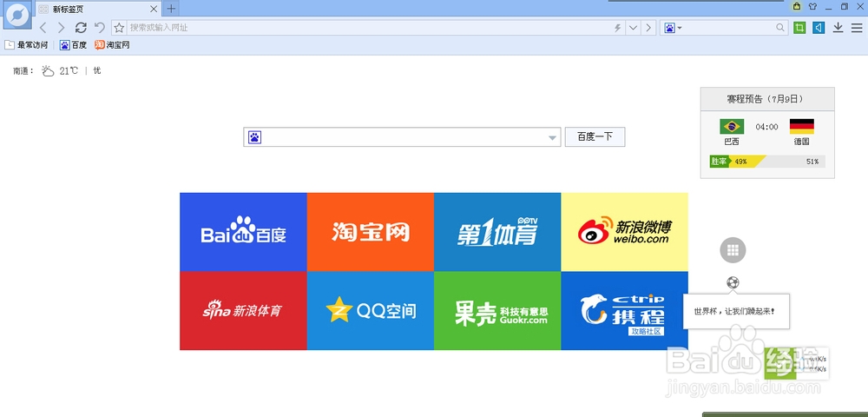Open a new tab with the plus button
This screenshot has height=417, width=868.
coord(171,9)
